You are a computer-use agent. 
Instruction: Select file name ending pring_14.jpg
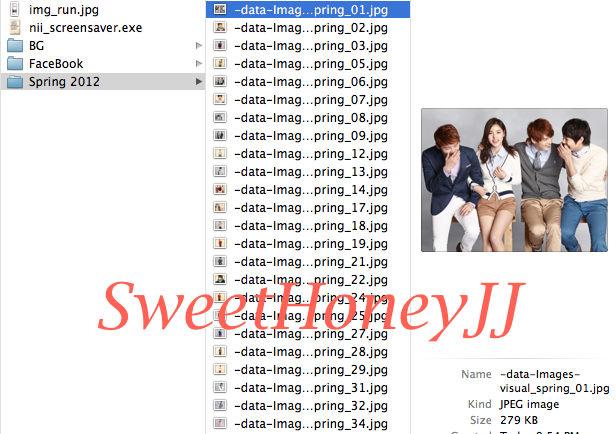coord(311,190)
